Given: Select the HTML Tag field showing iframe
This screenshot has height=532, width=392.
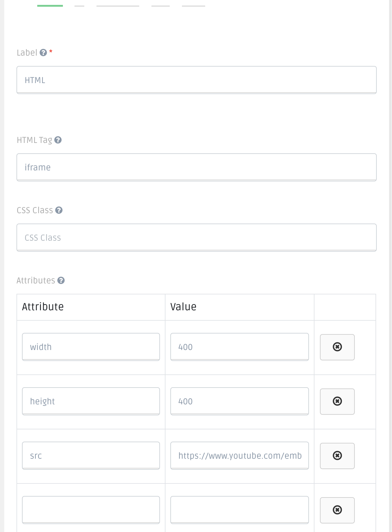Looking at the screenshot, I should pyautogui.click(x=196, y=167).
